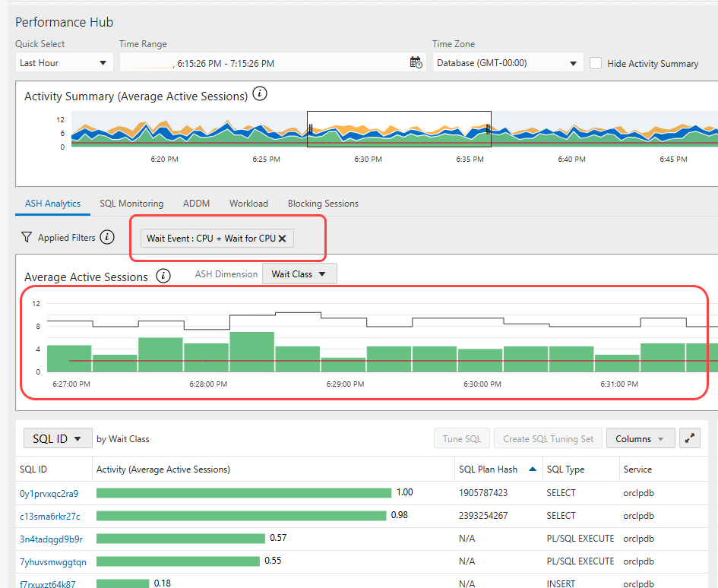Viewport: 718px width, 588px height.
Task: Switch to the SQL Monitoring tab
Action: tap(131, 204)
